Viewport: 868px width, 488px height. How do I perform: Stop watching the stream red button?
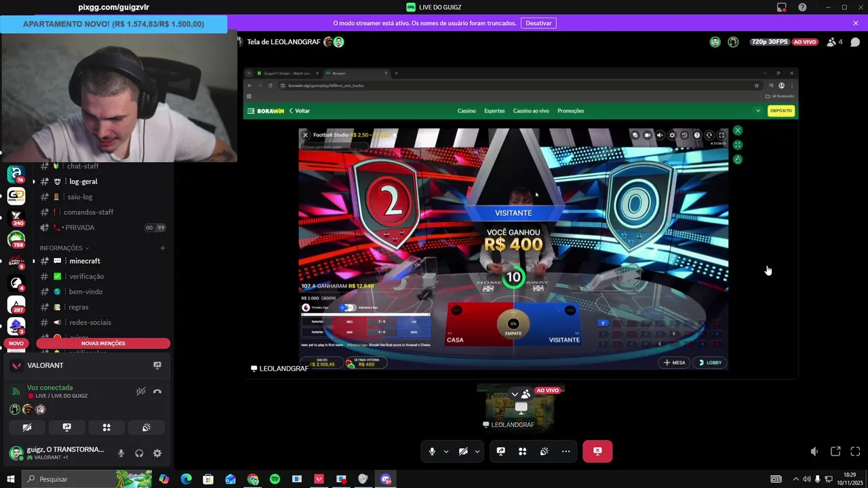(x=597, y=451)
